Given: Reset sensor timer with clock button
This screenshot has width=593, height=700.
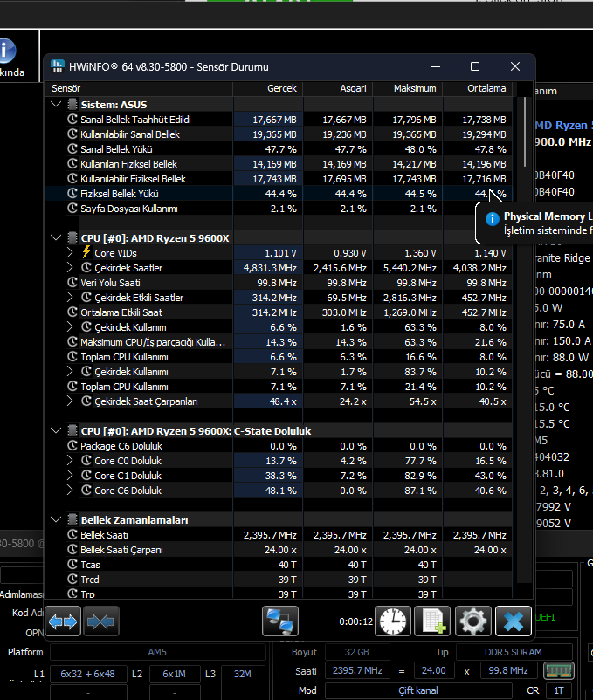Looking at the screenshot, I should tap(393, 621).
